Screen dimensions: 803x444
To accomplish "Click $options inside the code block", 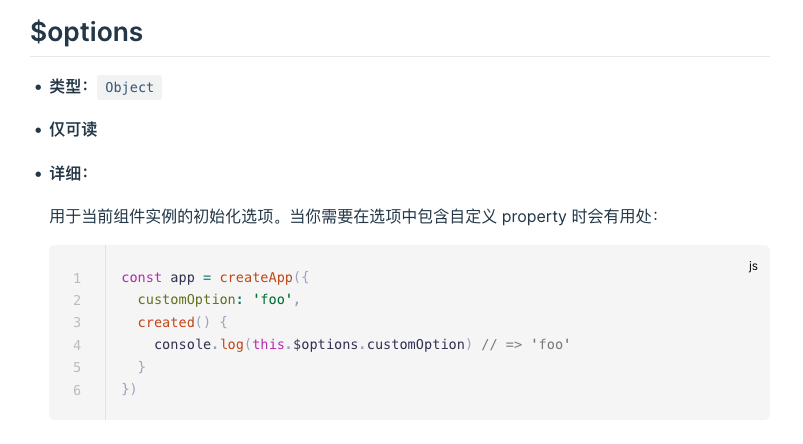I will coord(326,344).
